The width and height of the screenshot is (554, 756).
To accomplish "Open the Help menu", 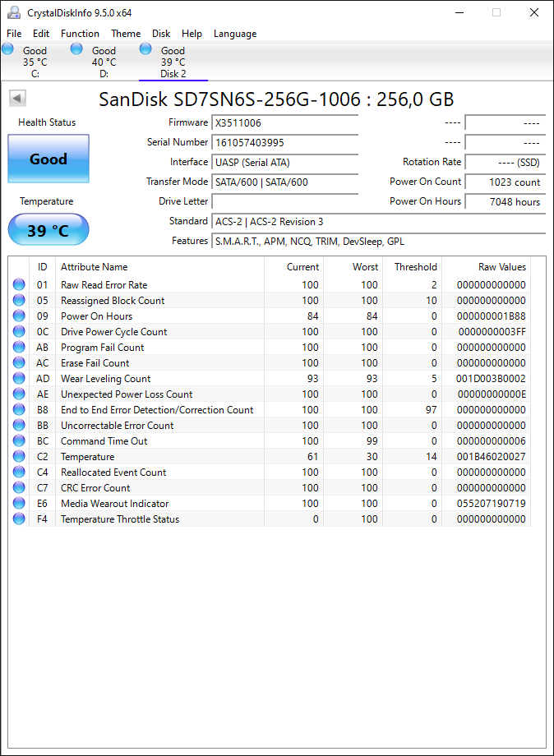I will click(192, 34).
